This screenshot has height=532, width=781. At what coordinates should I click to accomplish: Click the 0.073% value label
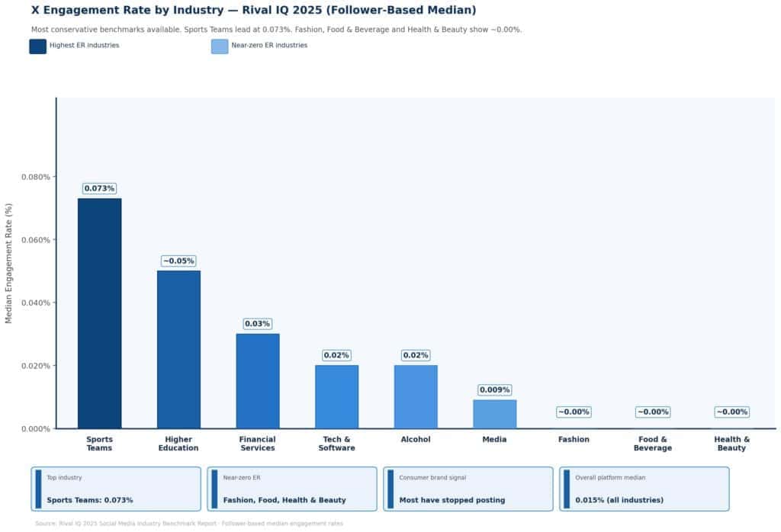99,188
